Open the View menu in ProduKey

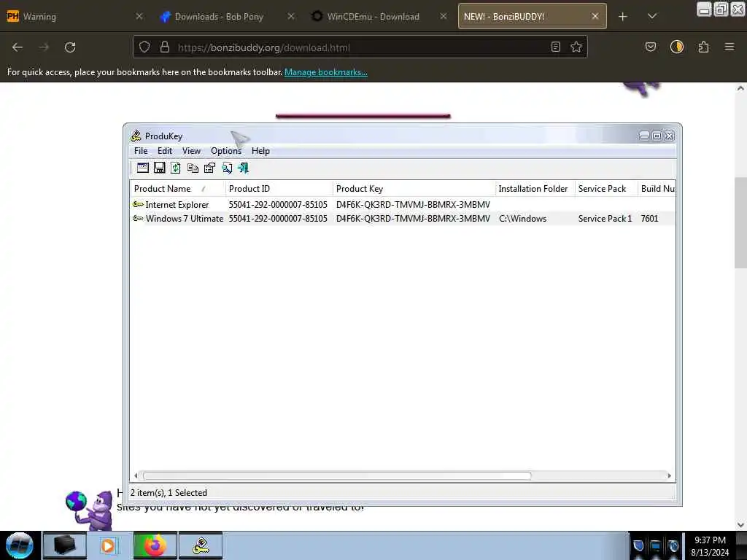pyautogui.click(x=192, y=151)
